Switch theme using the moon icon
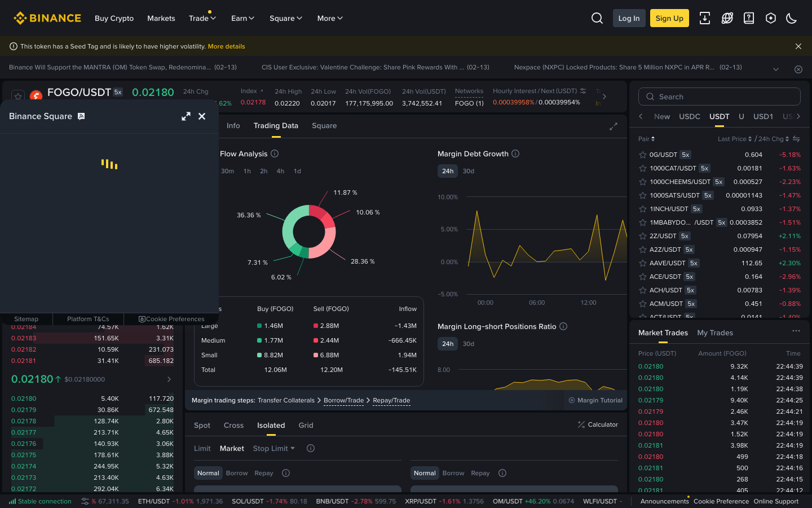This screenshot has height=508, width=812. (x=791, y=18)
